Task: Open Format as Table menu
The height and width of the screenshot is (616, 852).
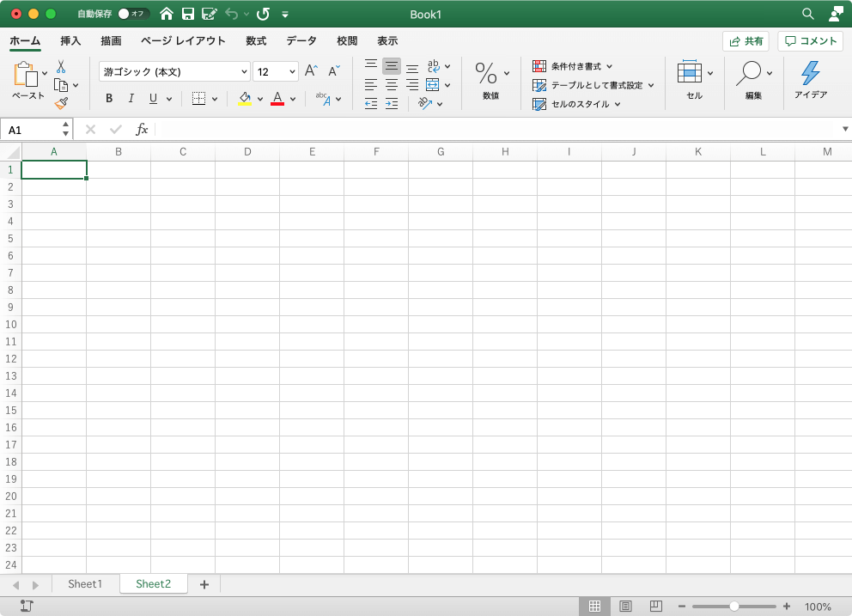Action: 593,85
